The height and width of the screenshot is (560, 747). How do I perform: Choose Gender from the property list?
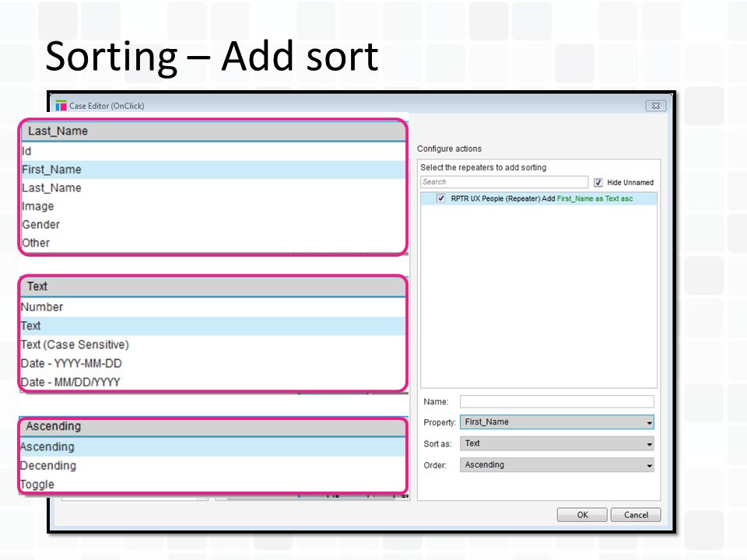point(213,225)
